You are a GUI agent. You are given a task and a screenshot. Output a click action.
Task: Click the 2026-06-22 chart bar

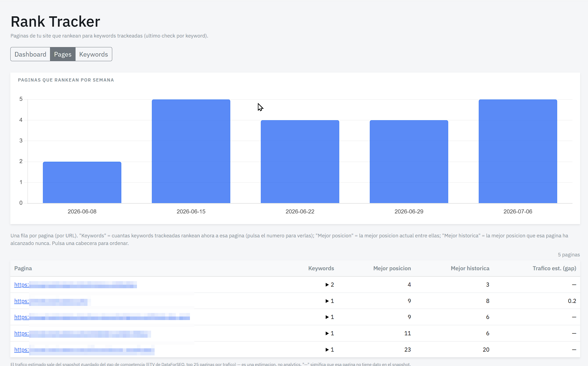300,162
